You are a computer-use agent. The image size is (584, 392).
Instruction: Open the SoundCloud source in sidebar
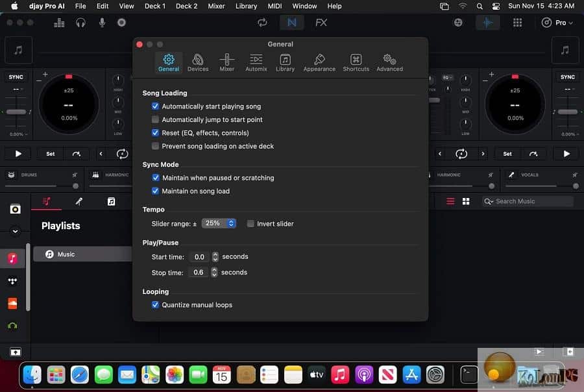pyautogui.click(x=12, y=303)
